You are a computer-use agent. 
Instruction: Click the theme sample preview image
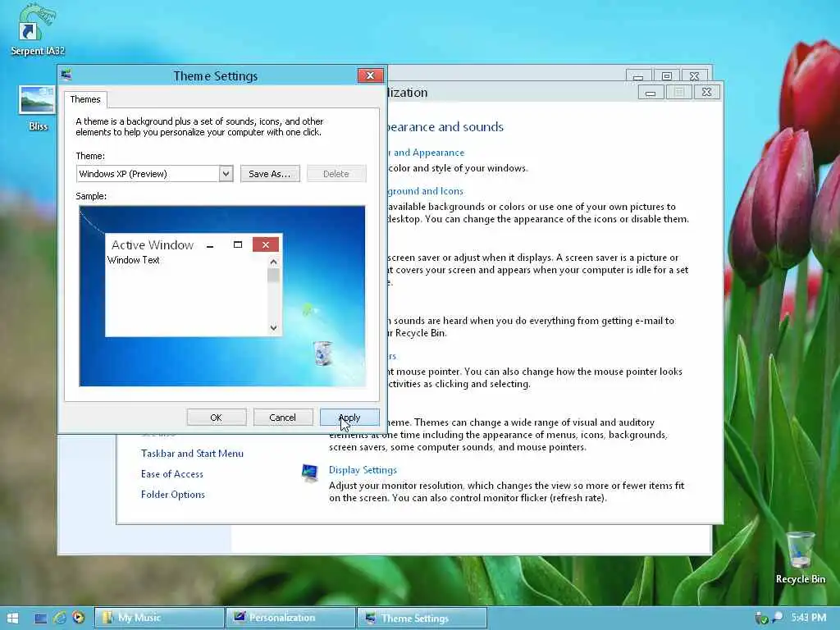click(222, 295)
